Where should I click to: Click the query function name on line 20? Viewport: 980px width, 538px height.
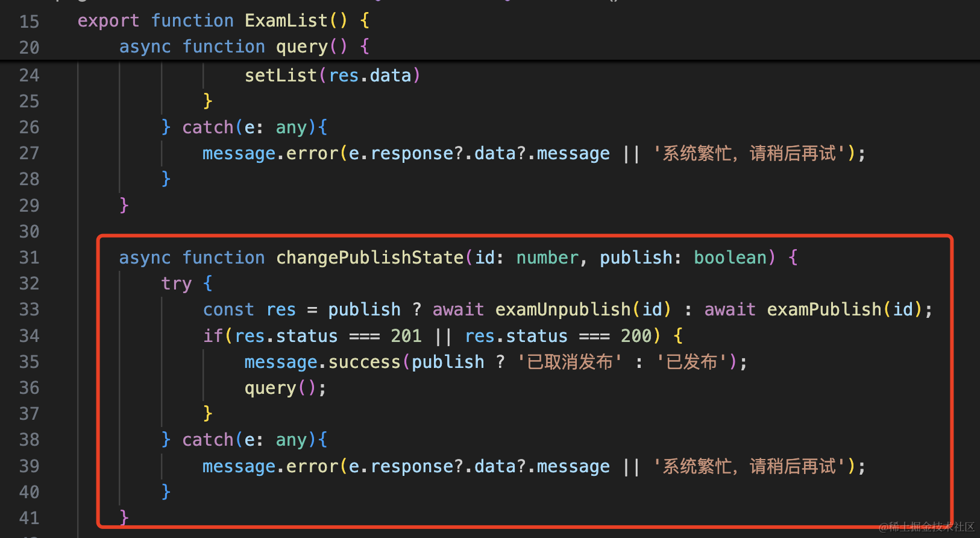click(x=302, y=46)
